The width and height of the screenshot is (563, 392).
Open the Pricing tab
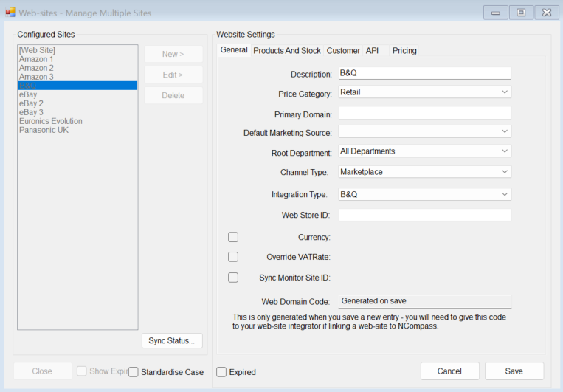[404, 51]
